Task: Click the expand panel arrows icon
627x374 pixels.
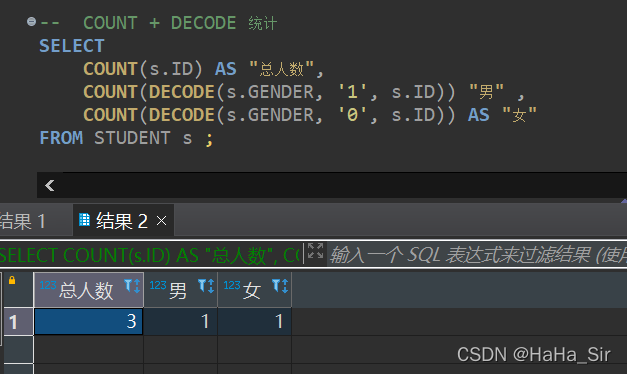Action: click(x=315, y=251)
